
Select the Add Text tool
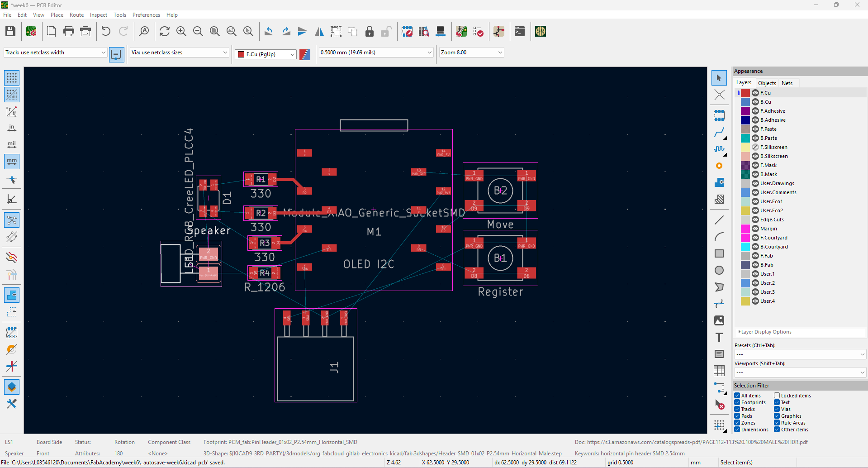[719, 337]
